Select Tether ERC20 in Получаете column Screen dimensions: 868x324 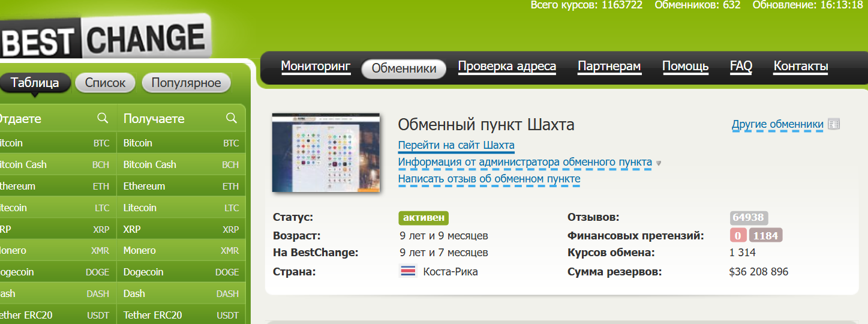181,315
